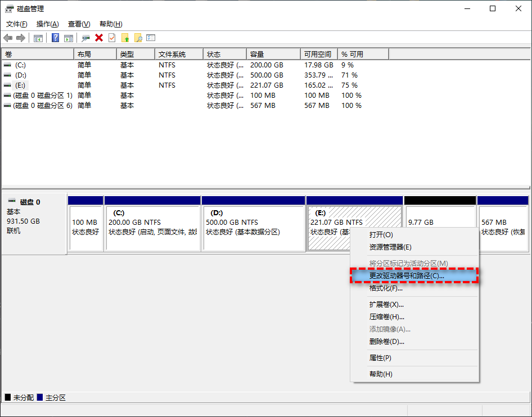Click the drive icon for (C:) row

point(7,65)
